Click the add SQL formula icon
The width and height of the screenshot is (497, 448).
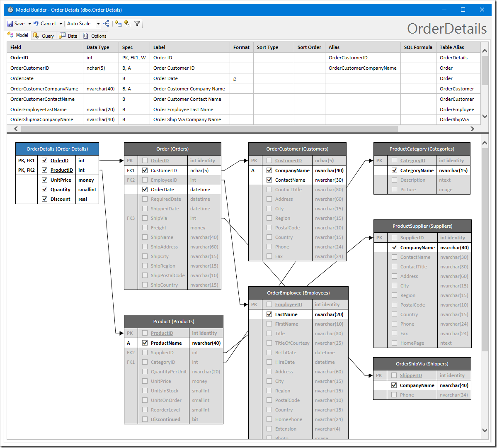coord(128,24)
